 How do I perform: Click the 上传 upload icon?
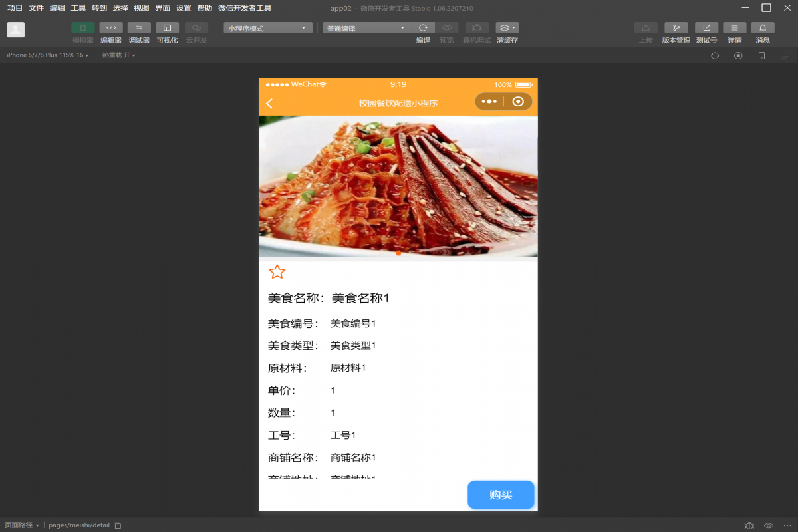click(x=645, y=27)
